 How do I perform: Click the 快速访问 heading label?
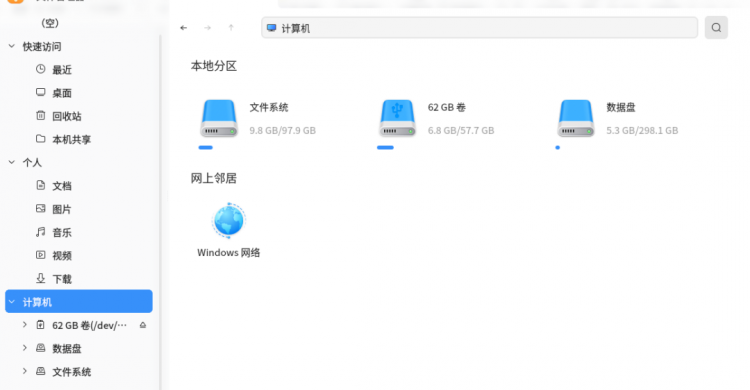pyautogui.click(x=42, y=46)
